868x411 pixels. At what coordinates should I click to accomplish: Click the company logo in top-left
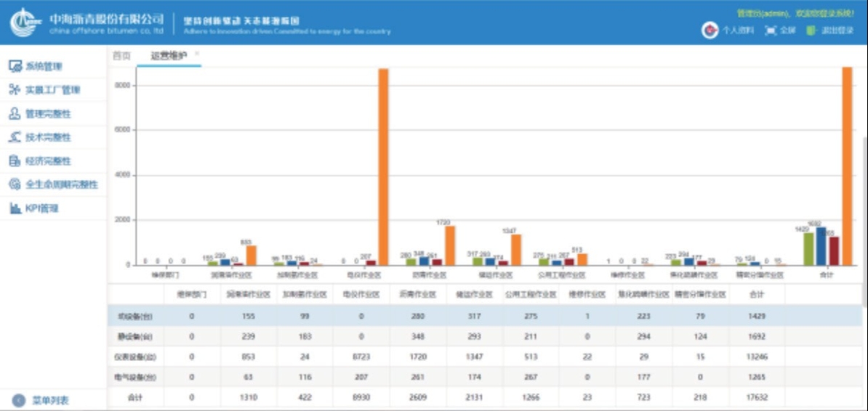26,23
